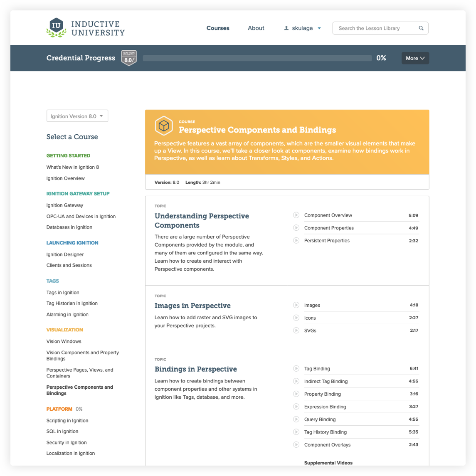Click the cube course icon
This screenshot has height=476, width=476.
click(164, 126)
